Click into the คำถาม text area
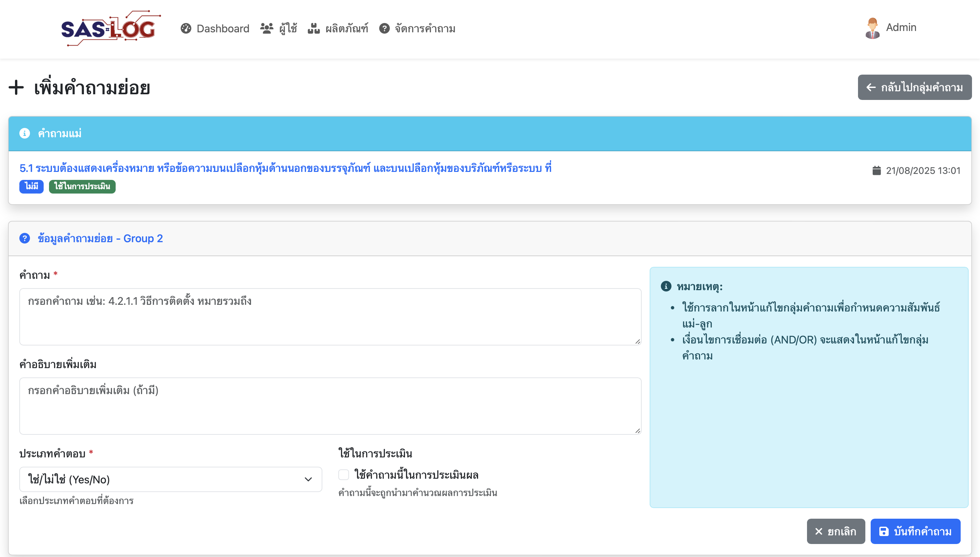The width and height of the screenshot is (980, 557). (x=330, y=317)
